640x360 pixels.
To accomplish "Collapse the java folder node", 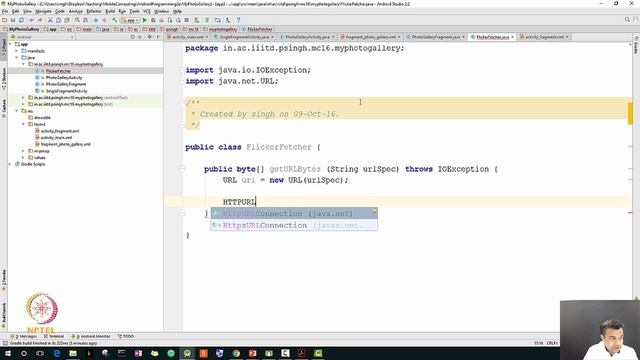I will (17, 58).
